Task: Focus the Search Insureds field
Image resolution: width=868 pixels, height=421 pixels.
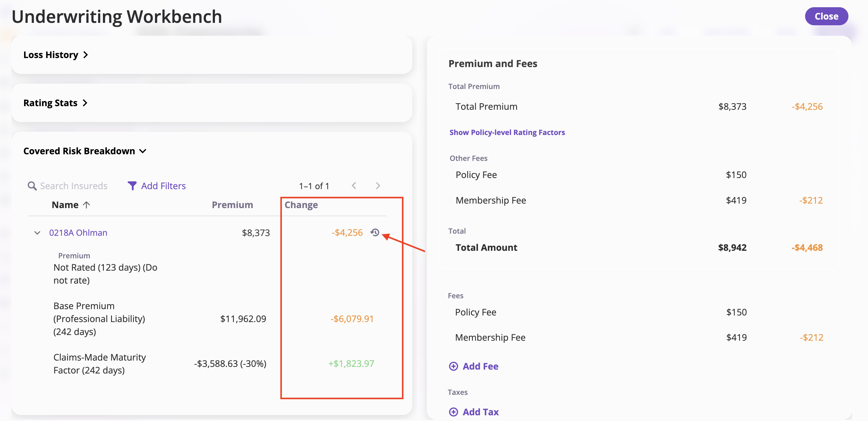Action: [74, 186]
